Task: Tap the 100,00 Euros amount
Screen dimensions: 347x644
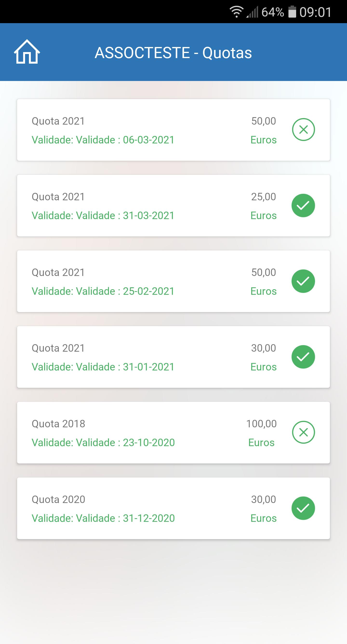Action: click(261, 433)
